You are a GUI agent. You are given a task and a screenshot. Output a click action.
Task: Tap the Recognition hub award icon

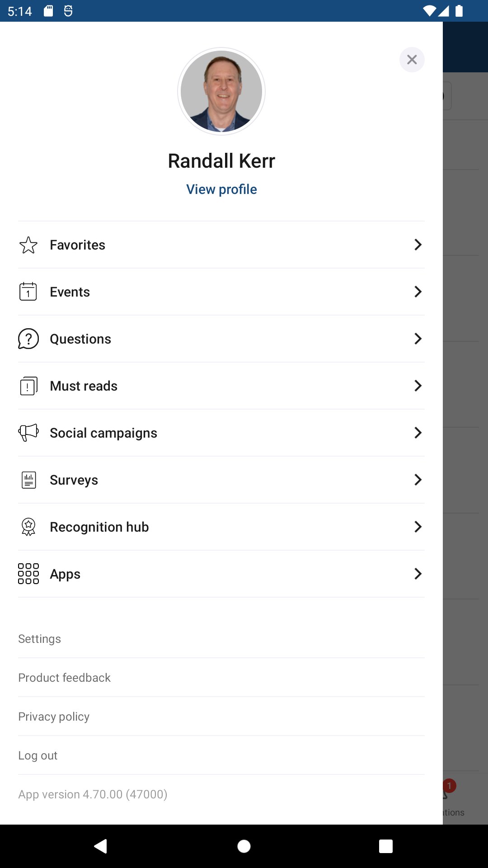pos(28,527)
